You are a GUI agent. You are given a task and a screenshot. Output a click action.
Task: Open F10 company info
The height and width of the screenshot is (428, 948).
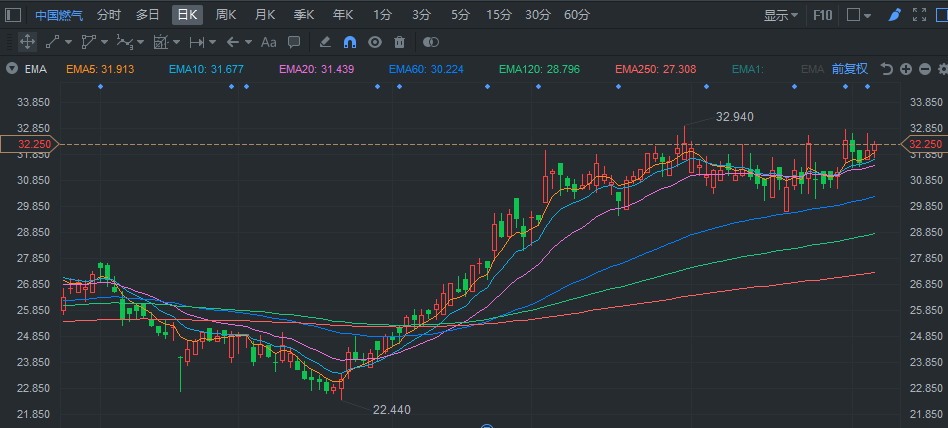click(822, 15)
